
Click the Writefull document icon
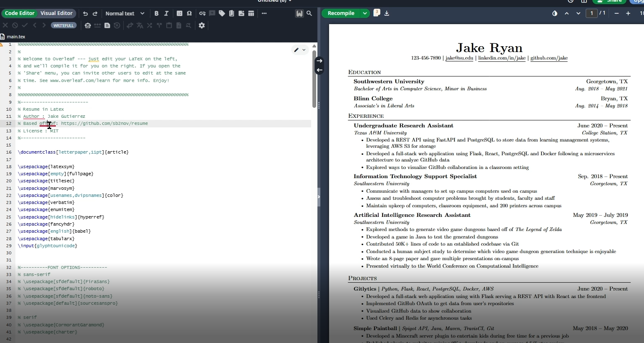tap(107, 25)
